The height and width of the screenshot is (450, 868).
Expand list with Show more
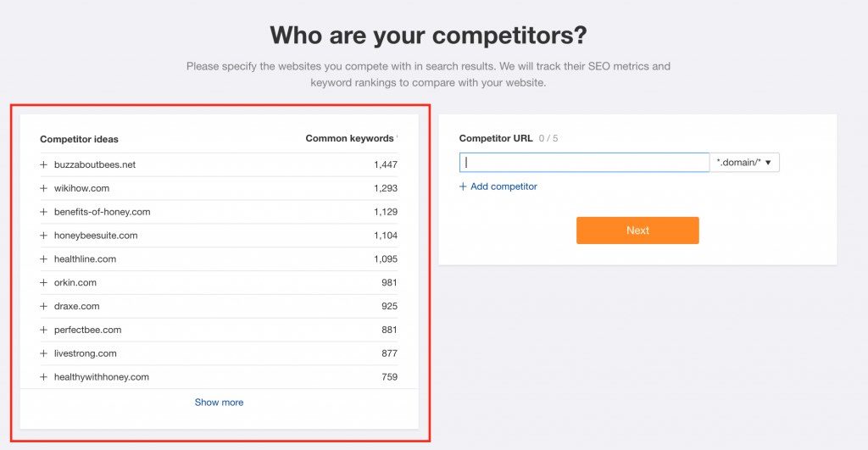(x=219, y=403)
